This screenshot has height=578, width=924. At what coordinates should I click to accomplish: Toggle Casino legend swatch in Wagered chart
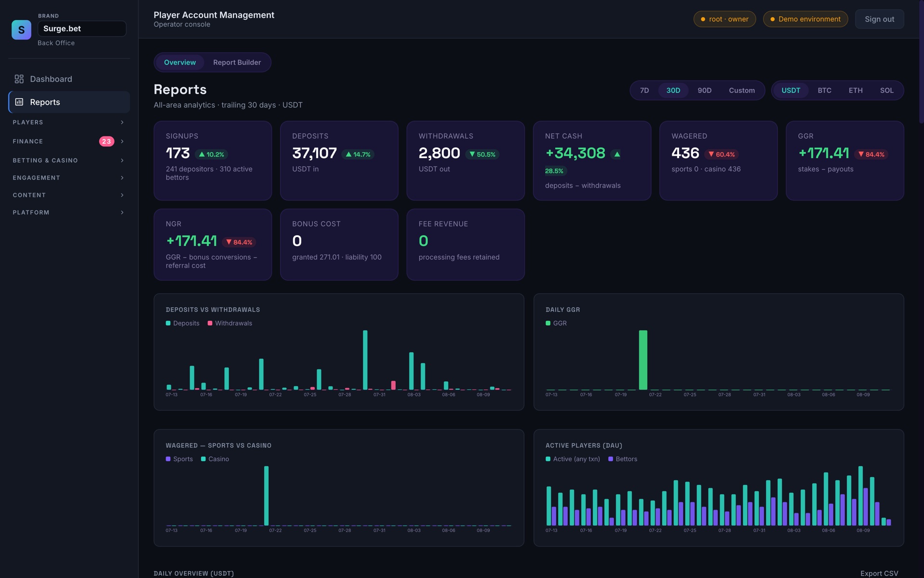[203, 459]
